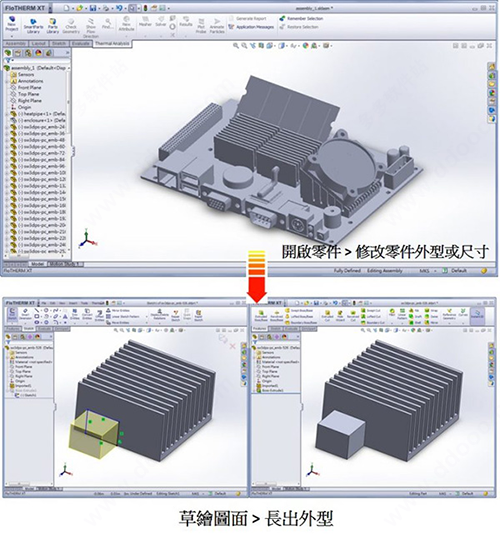Switch to Sketch tab in top window
The height and width of the screenshot is (539, 500).
pyautogui.click(x=58, y=43)
